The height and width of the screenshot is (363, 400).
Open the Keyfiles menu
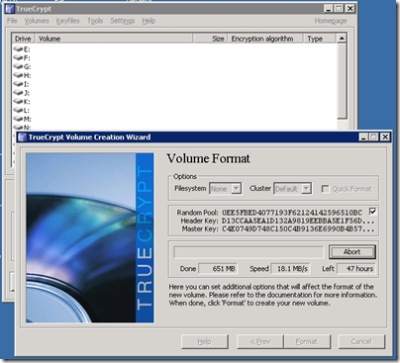pos(68,21)
